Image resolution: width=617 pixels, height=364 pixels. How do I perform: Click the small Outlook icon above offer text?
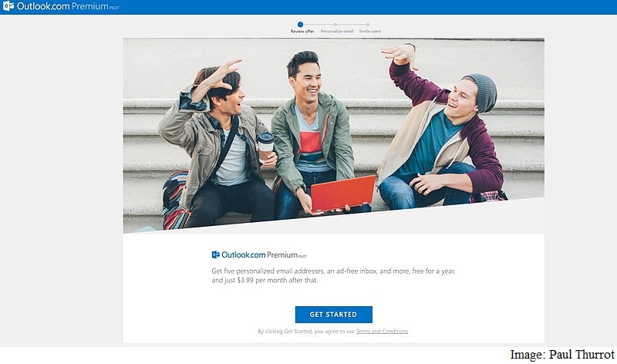[x=216, y=254]
